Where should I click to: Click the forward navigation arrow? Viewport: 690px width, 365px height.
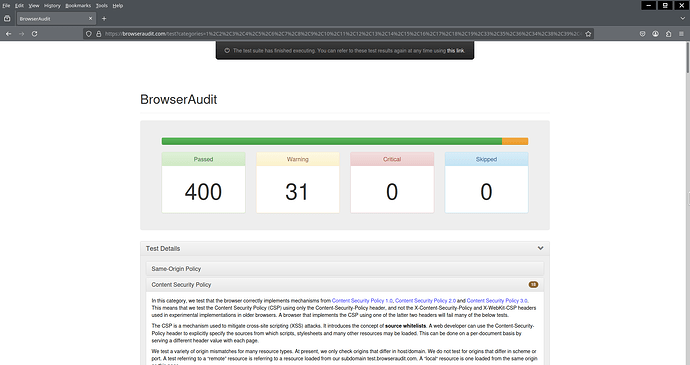tap(22, 34)
